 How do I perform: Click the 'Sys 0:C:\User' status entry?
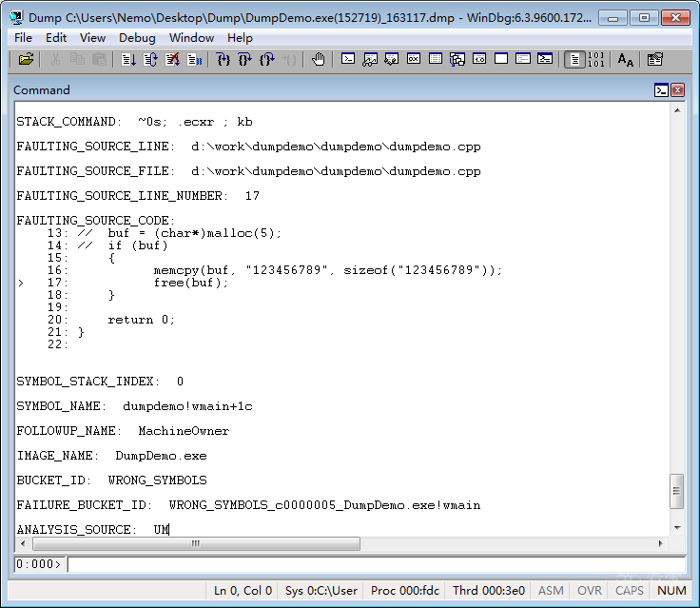point(321,591)
